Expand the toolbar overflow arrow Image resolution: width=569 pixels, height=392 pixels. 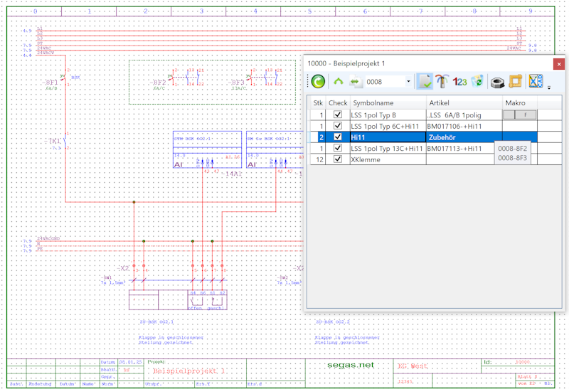pyautogui.click(x=549, y=88)
